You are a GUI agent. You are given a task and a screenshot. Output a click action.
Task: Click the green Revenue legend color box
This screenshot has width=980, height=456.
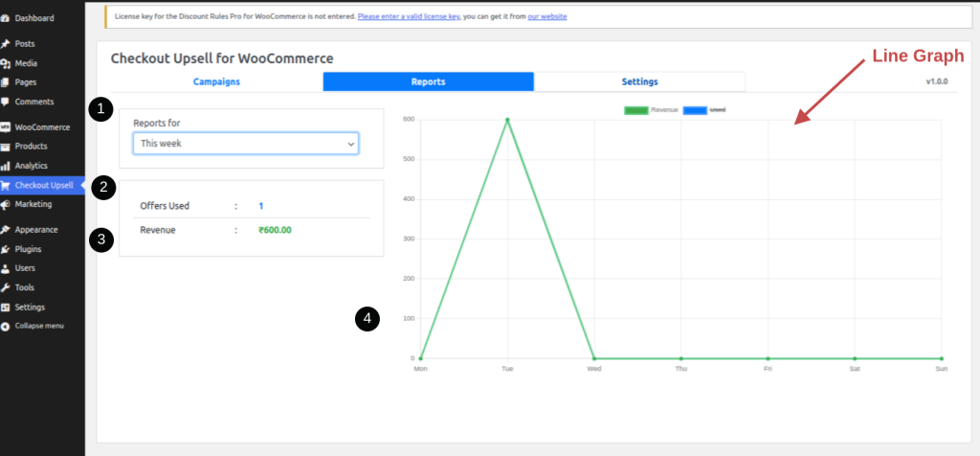point(635,110)
